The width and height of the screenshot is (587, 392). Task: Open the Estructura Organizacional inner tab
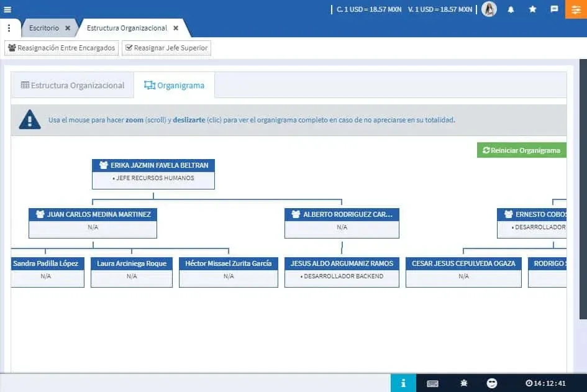point(71,85)
